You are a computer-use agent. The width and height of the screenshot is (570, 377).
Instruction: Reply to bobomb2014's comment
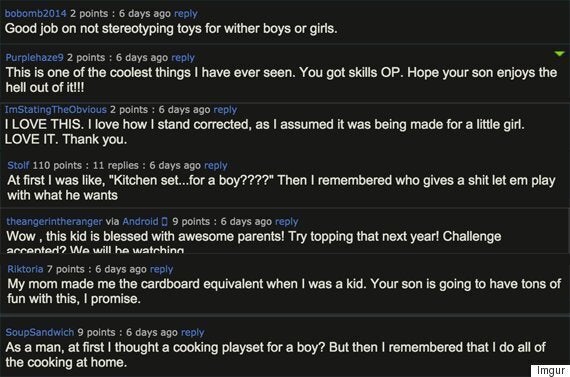coord(186,13)
